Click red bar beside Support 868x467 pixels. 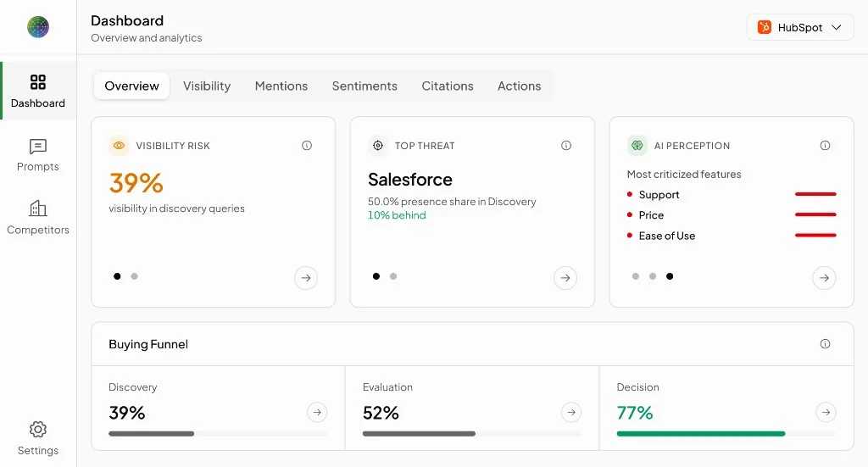(815, 194)
